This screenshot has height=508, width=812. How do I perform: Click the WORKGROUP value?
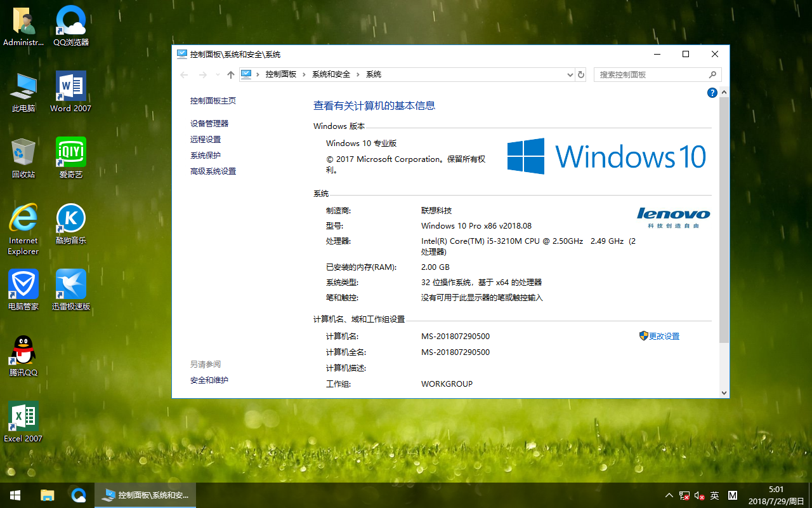click(x=447, y=384)
